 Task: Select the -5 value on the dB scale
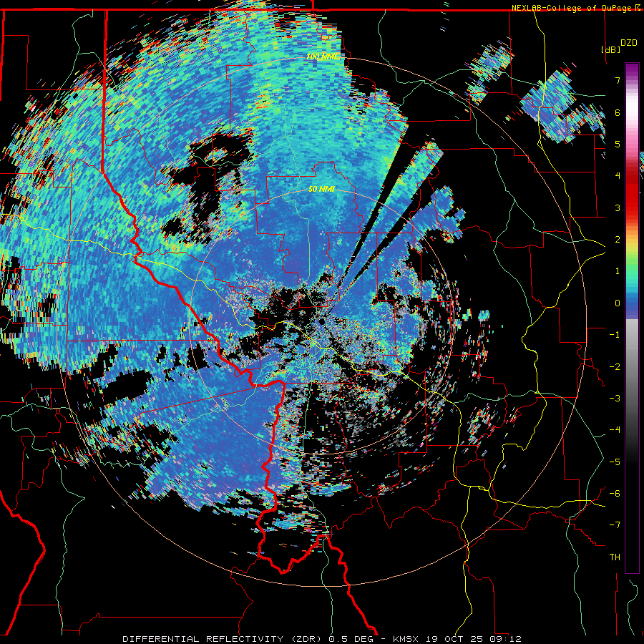click(615, 462)
